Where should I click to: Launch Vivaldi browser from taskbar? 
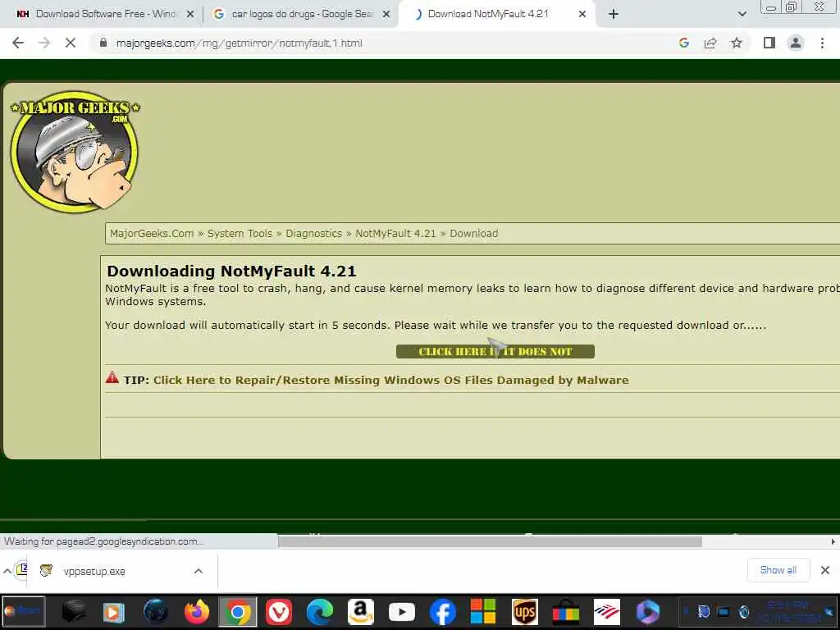[x=279, y=611]
